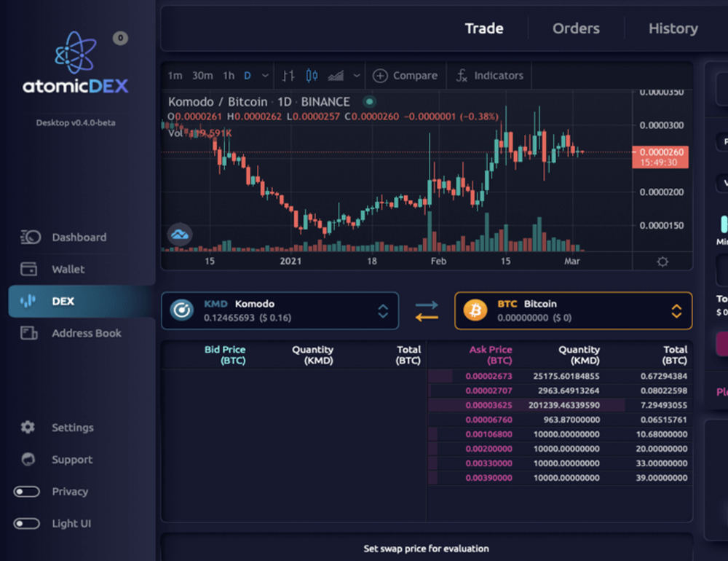
Task: Open the notification counter badge
Action: pyautogui.click(x=120, y=38)
